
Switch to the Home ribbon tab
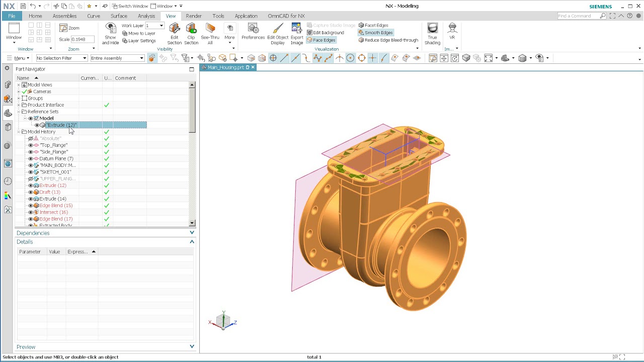(x=35, y=16)
